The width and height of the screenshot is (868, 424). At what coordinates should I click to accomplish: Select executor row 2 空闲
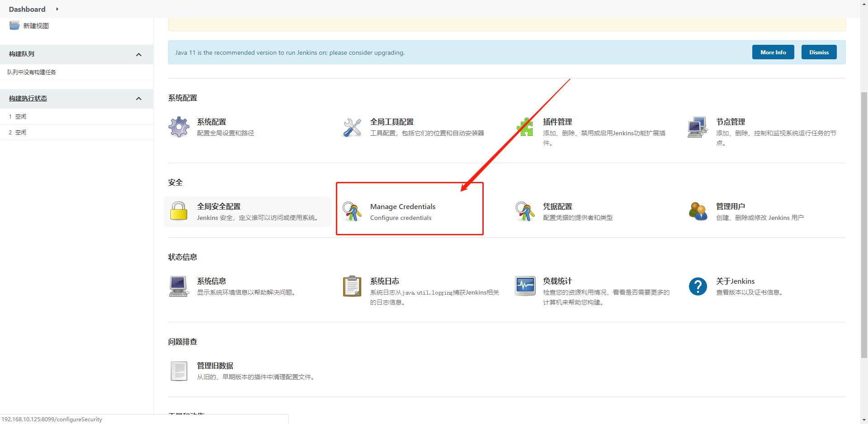click(x=76, y=132)
